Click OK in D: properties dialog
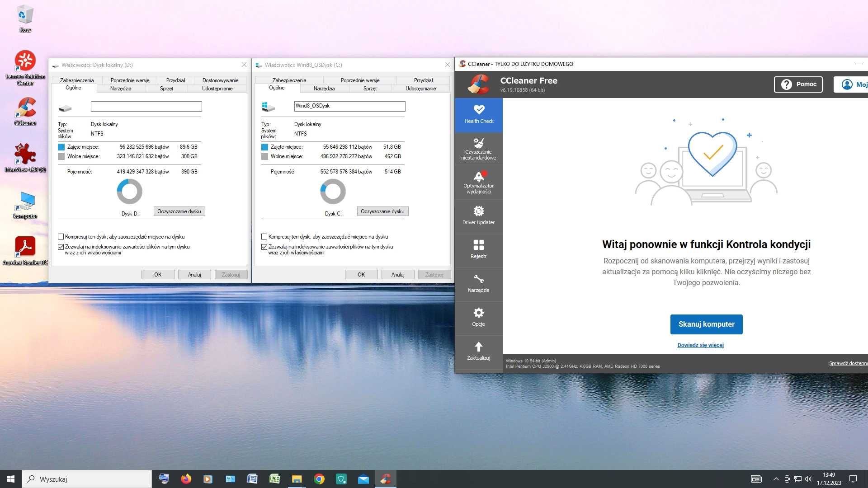 click(x=158, y=275)
